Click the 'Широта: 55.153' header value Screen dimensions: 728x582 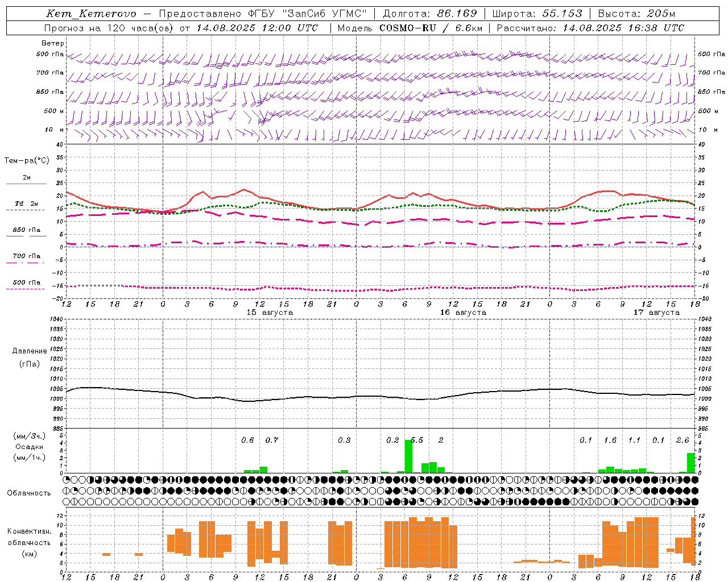pyautogui.click(x=537, y=14)
